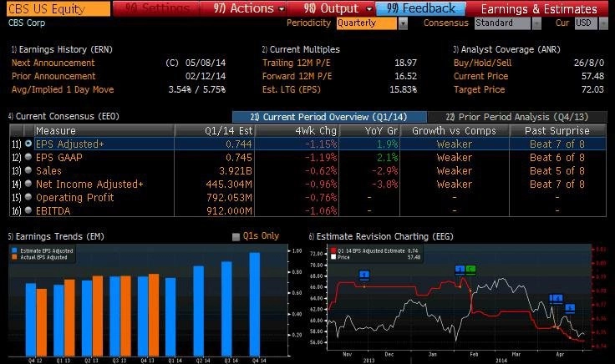
Task: Click the Target Price 72.03 value
Action: pyautogui.click(x=592, y=89)
